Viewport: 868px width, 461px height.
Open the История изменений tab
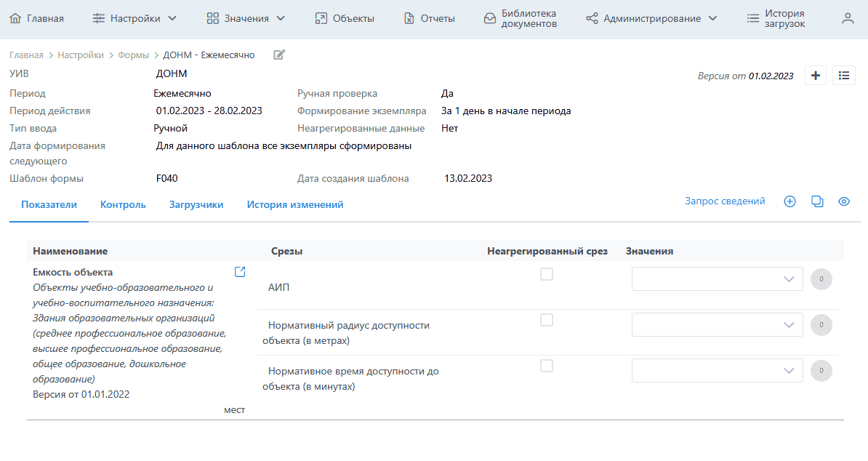(294, 205)
